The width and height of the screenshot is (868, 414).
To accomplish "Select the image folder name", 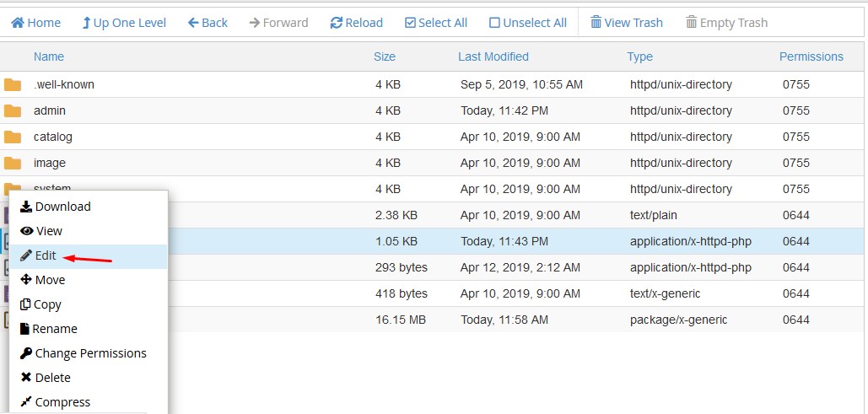I will pos(50,163).
